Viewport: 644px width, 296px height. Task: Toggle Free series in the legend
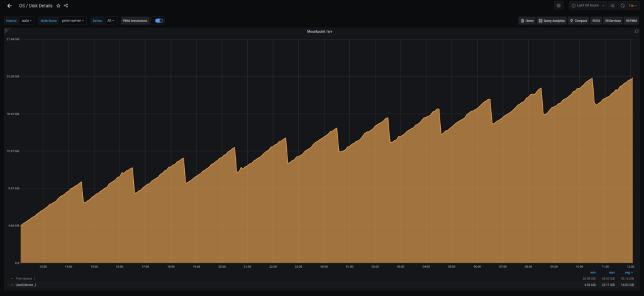(24, 278)
